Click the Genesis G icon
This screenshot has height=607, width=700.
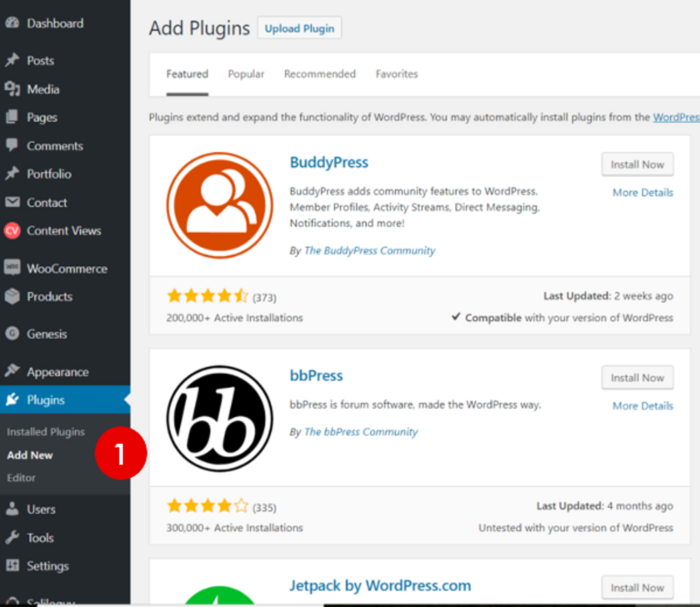13,333
